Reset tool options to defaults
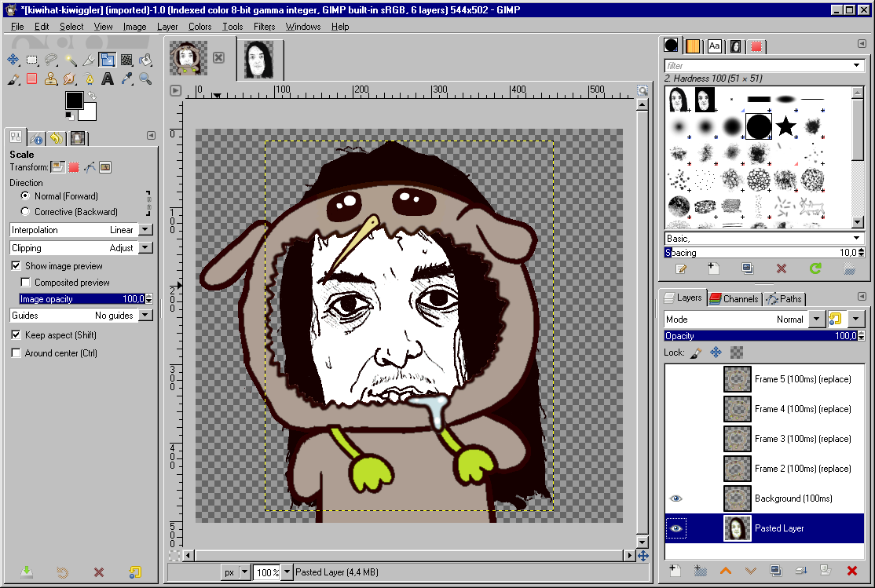The image size is (875, 588). click(x=135, y=572)
